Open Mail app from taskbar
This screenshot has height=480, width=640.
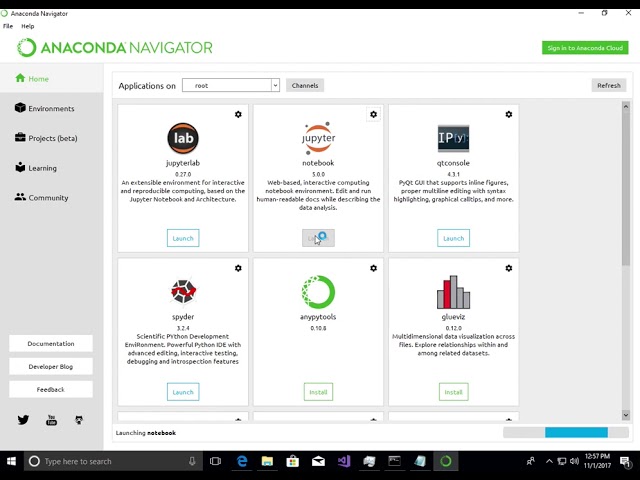(x=318, y=462)
